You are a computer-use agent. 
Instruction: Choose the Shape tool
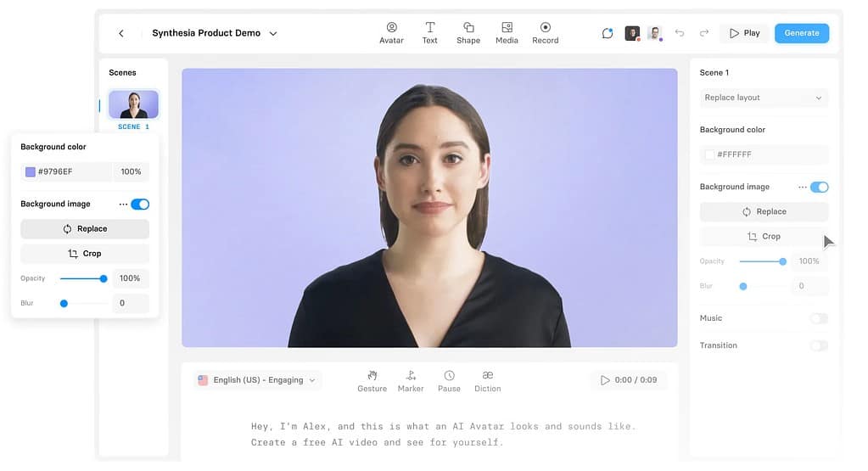coord(468,33)
